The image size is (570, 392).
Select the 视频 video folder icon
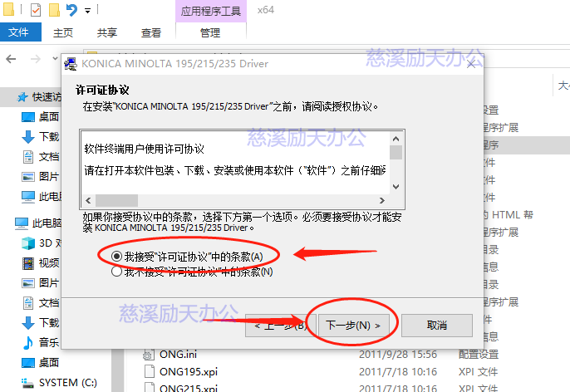click(28, 263)
